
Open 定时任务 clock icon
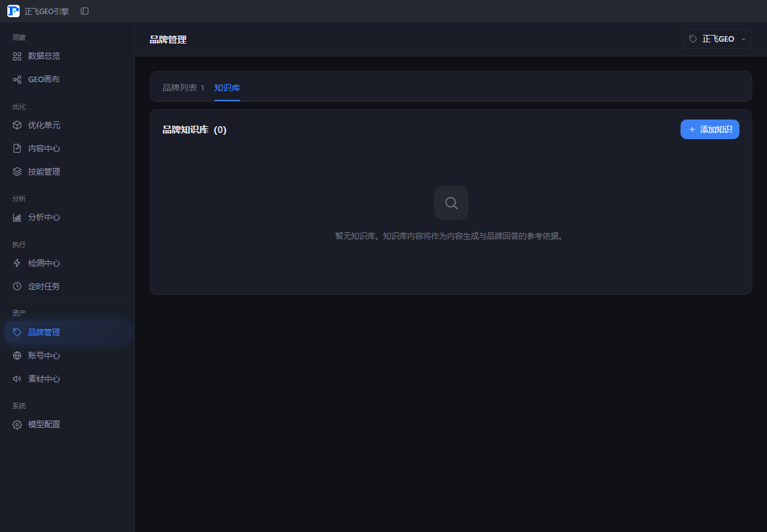click(x=17, y=286)
